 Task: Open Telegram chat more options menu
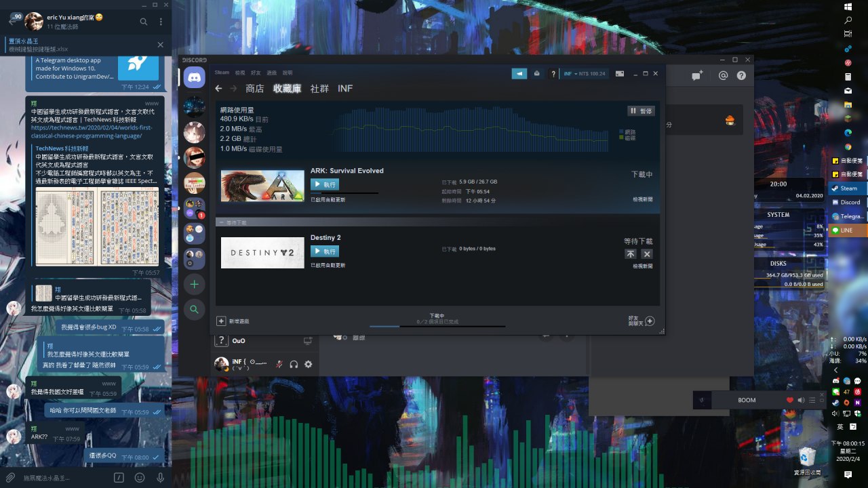(161, 22)
